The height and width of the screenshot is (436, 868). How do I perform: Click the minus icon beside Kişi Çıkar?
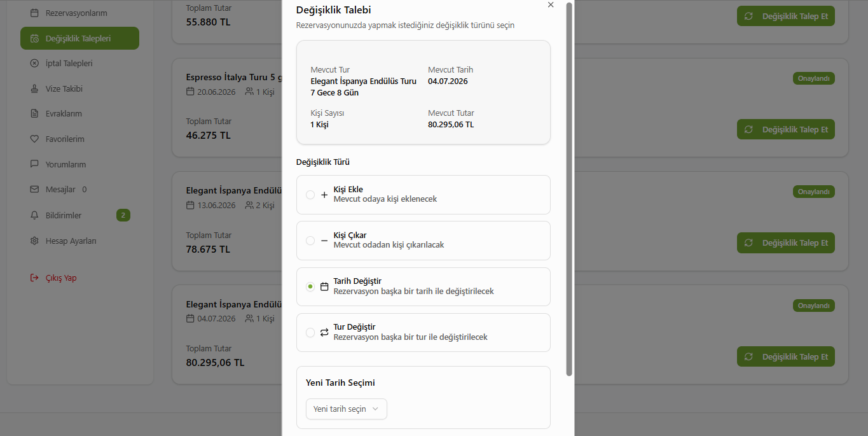tap(324, 241)
